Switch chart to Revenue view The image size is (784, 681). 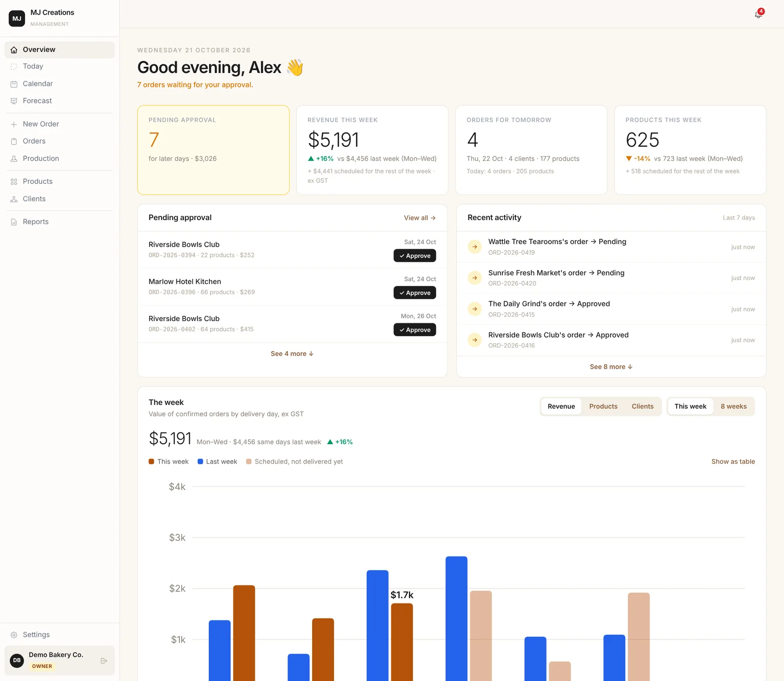pyautogui.click(x=561, y=406)
